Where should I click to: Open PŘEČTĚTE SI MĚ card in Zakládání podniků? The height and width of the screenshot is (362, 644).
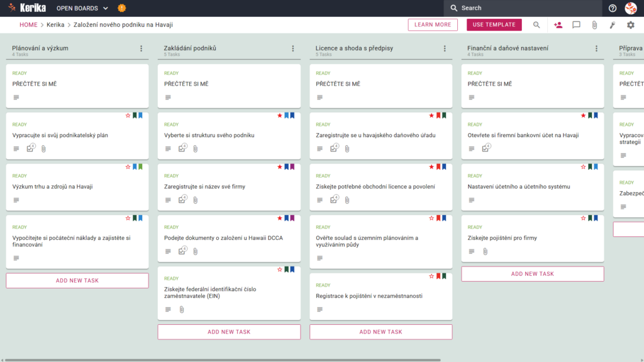tap(229, 85)
